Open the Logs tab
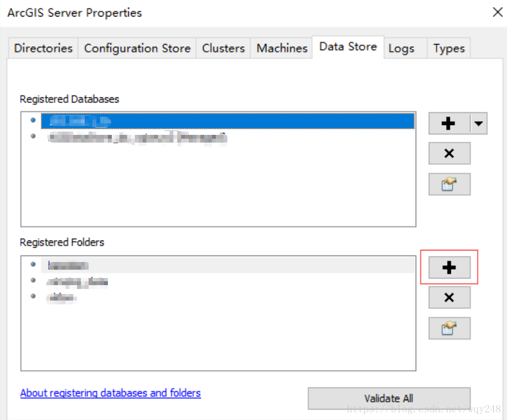The height and width of the screenshot is (420, 507). pos(406,48)
